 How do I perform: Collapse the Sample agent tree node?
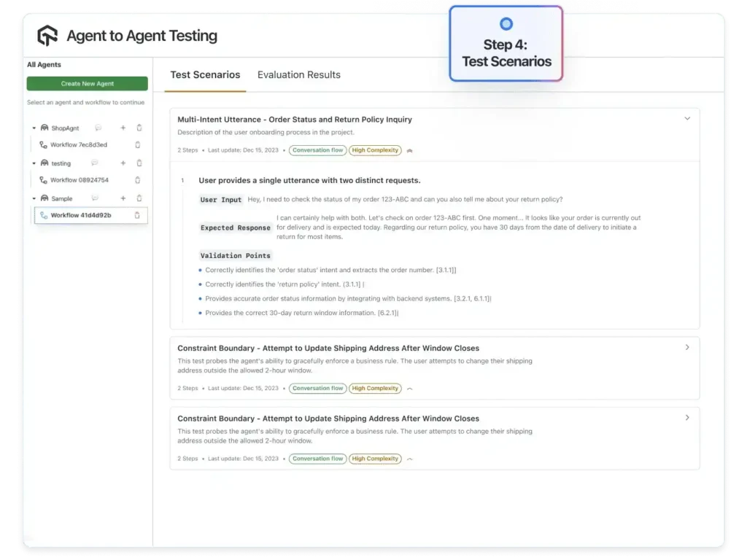coord(34,198)
